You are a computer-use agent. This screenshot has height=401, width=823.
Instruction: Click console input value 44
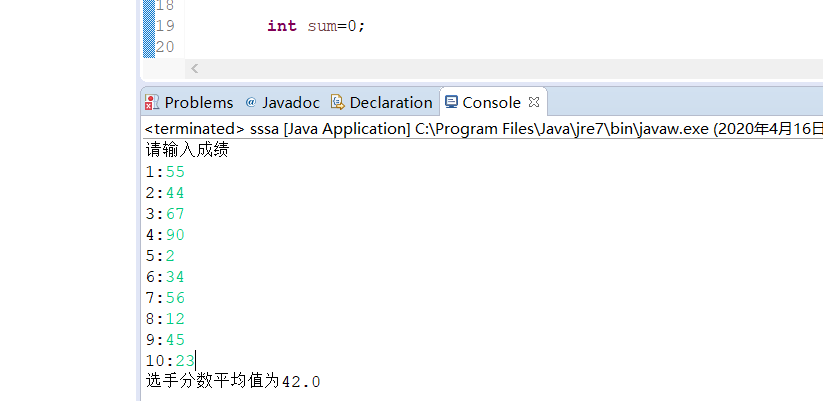tap(175, 193)
